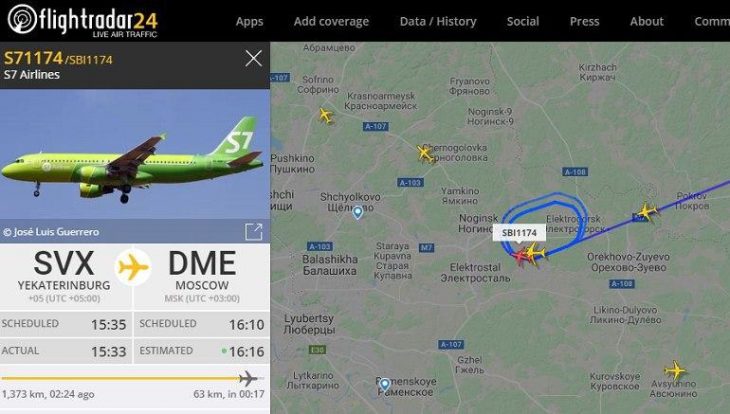This screenshot has height=414, width=730.
Task: Select the yellow plane near Pokrov
Action: 647,212
